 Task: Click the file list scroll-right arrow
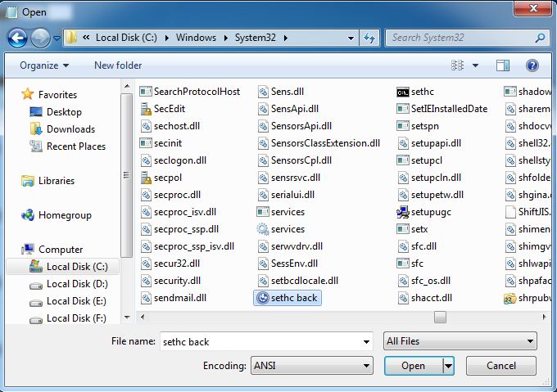point(544,318)
